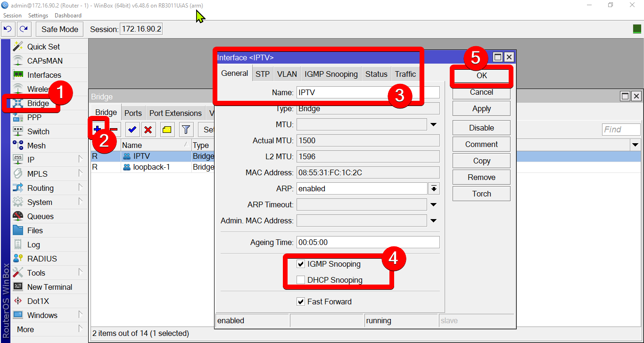The height and width of the screenshot is (343, 644).
Task: Open the ARP dropdown list
Action: 434,188
